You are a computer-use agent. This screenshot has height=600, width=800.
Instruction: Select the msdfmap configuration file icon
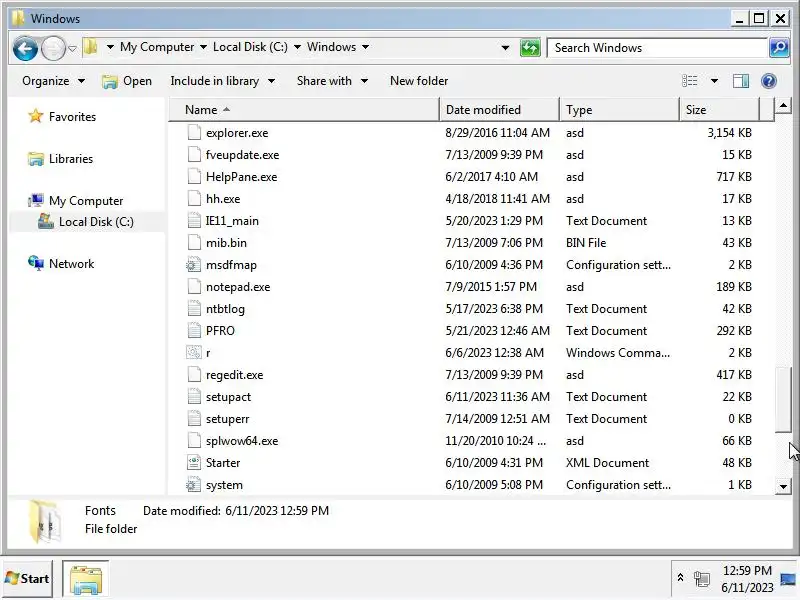click(193, 264)
